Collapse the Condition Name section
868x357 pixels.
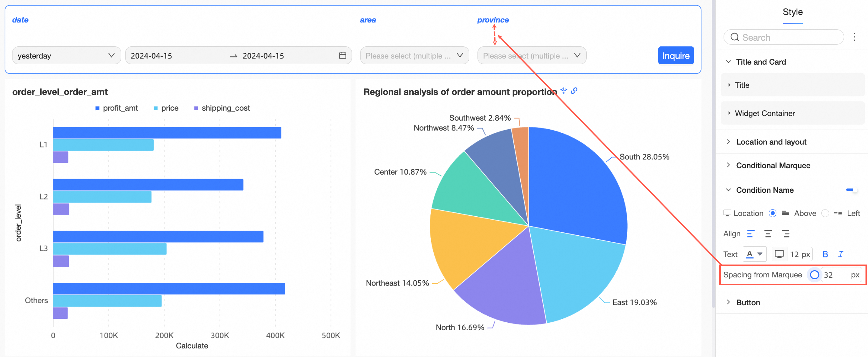[729, 190]
